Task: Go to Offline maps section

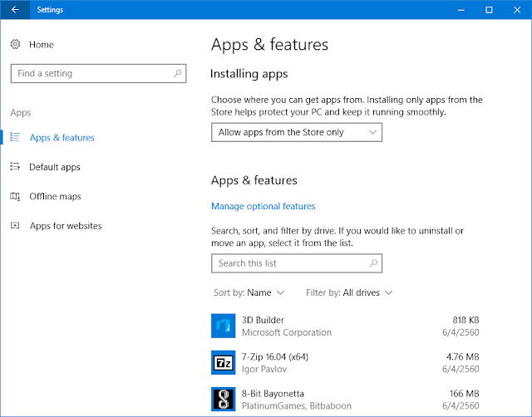Action: tap(55, 196)
